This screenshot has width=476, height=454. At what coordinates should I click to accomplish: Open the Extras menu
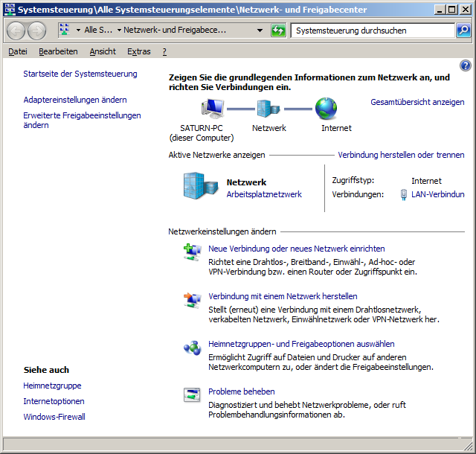139,51
